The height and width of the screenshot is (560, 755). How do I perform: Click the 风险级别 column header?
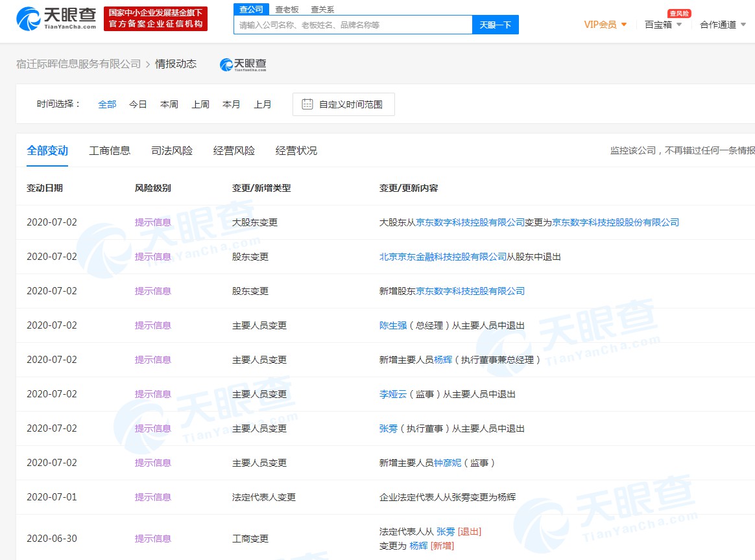(x=152, y=188)
